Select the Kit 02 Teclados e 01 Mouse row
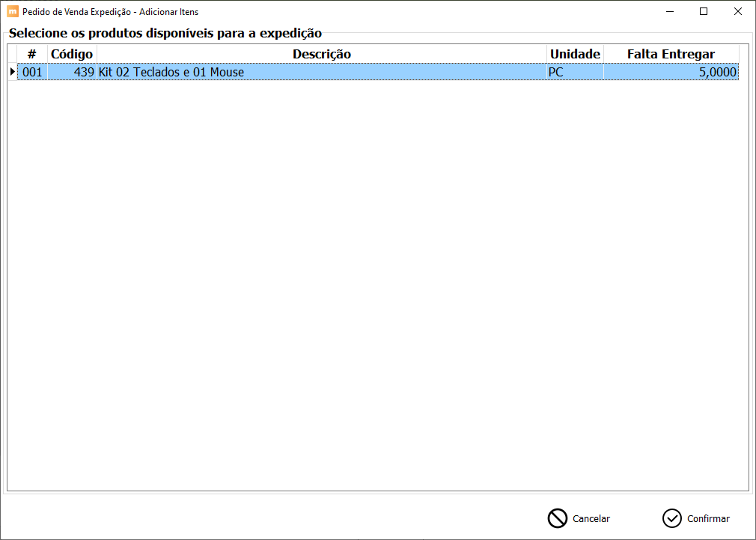The image size is (756, 540). (x=321, y=73)
